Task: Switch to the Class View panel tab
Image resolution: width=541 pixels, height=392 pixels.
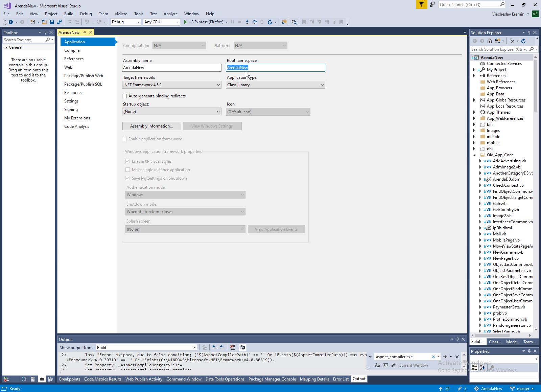Action: click(495, 342)
